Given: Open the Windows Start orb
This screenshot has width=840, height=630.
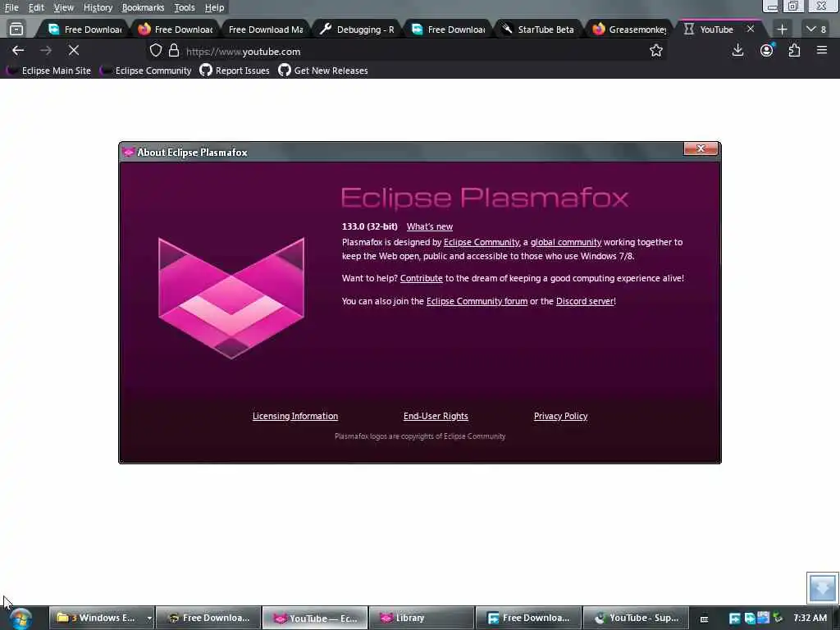Looking at the screenshot, I should 21,619.
